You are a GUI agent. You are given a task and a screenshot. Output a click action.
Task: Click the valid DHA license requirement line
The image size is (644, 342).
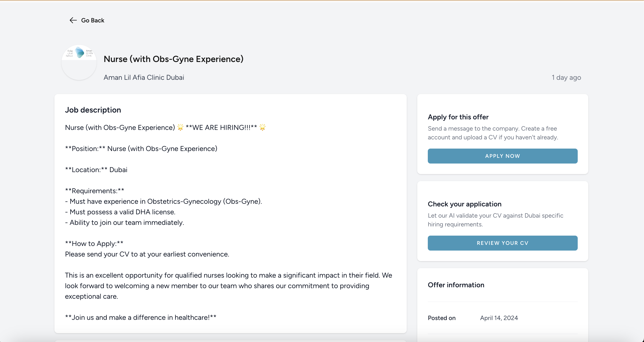[x=120, y=212]
